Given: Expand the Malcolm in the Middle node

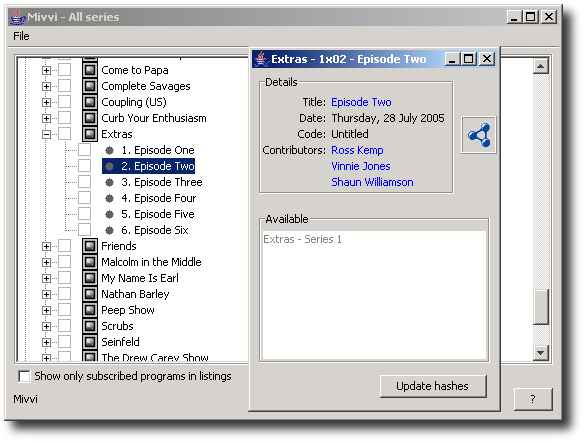Looking at the screenshot, I should [x=46, y=262].
